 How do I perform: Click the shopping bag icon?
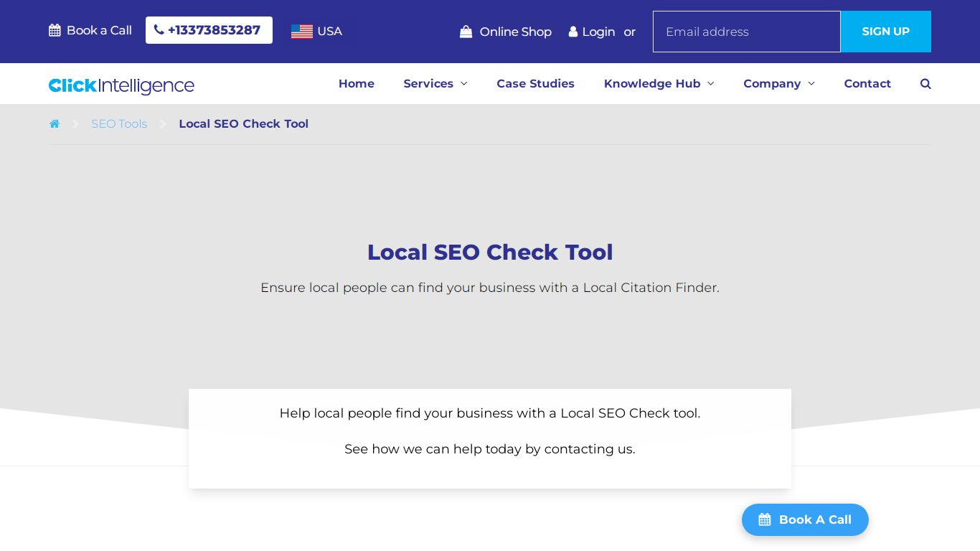click(x=466, y=32)
